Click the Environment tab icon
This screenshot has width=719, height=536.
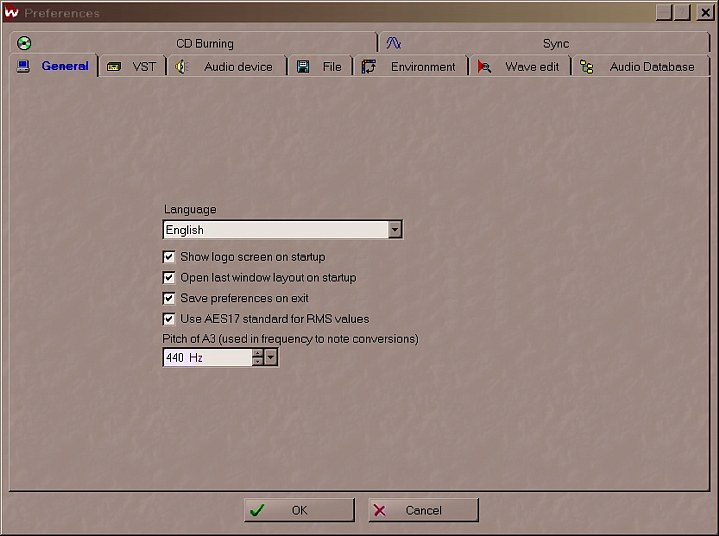pyautogui.click(x=369, y=67)
